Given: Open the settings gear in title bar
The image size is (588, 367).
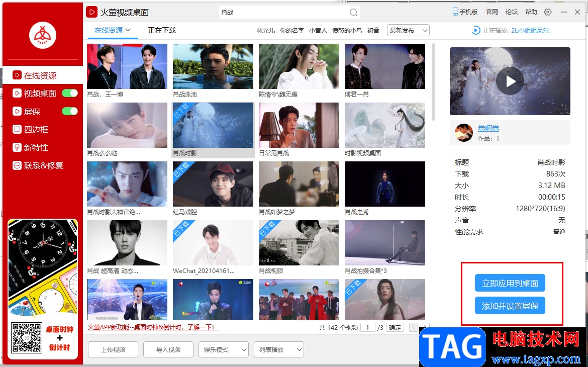Looking at the screenshot, I should (548, 12).
